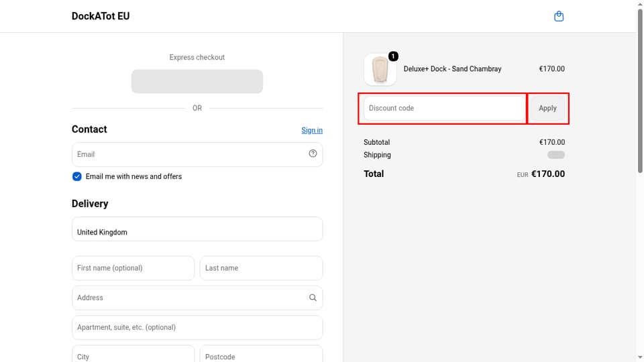Click the Apply discount button

coord(547,109)
